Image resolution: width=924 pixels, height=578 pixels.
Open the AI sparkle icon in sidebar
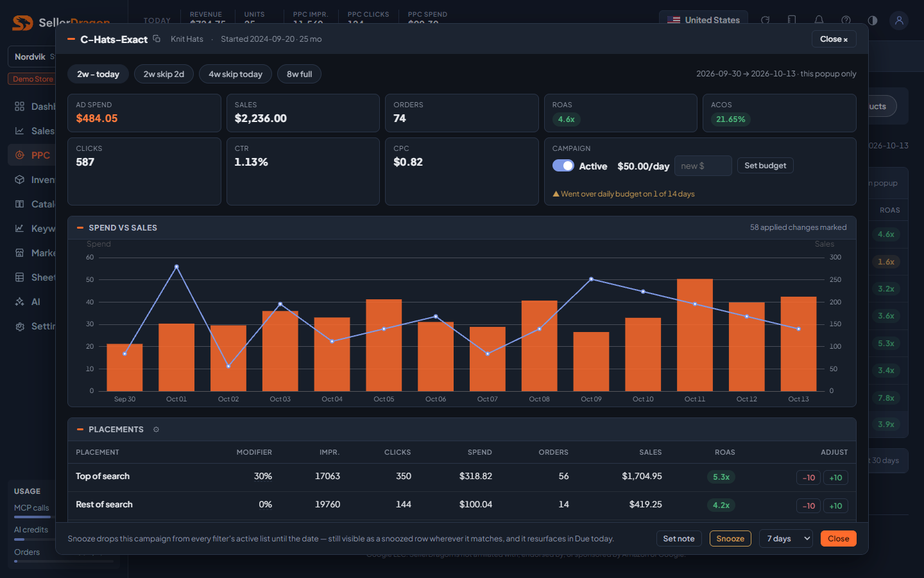[x=20, y=302]
